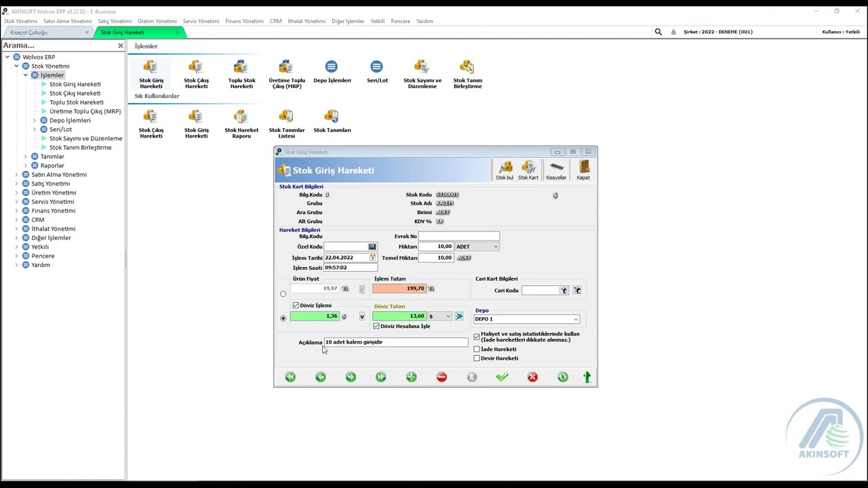Click Stok bul in dialog toolbar
Image resolution: width=868 pixels, height=488 pixels.
tap(505, 170)
